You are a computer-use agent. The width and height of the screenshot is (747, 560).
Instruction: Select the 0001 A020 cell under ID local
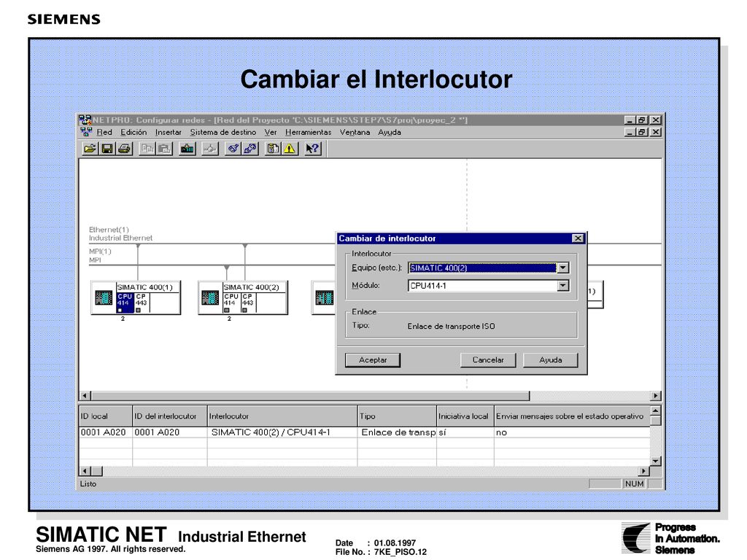pos(105,432)
